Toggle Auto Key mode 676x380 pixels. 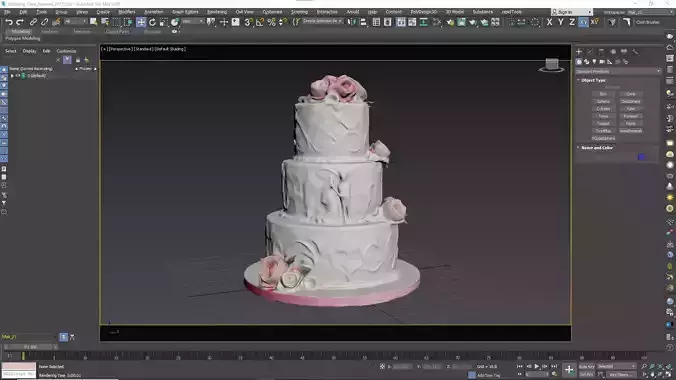(587, 367)
